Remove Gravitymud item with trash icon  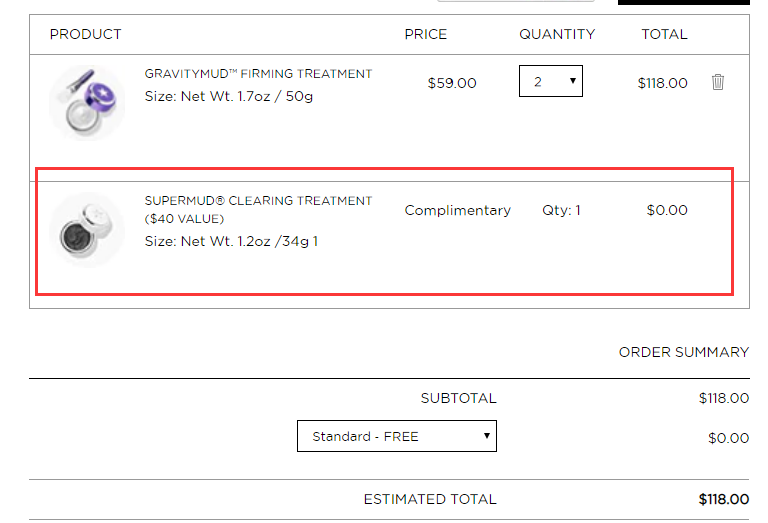[x=718, y=82]
